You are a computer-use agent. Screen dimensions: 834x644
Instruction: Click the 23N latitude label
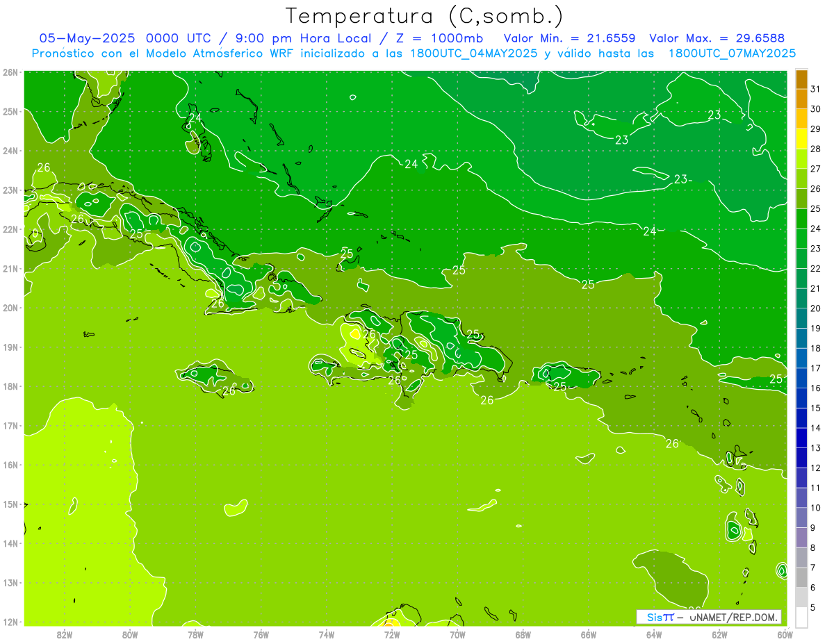[x=10, y=190]
